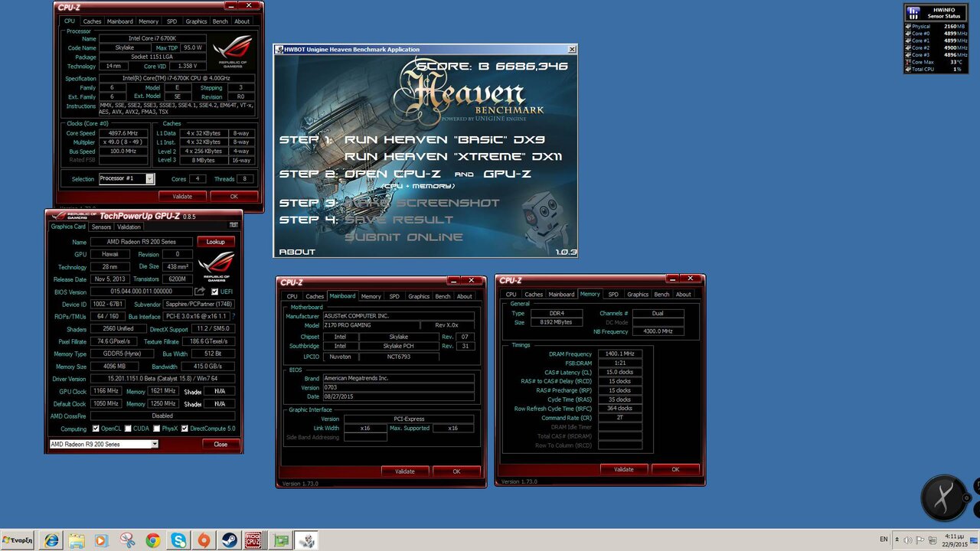This screenshot has height=551, width=980.
Task: Click the Intel Core i7 6700K name field
Action: [152, 38]
